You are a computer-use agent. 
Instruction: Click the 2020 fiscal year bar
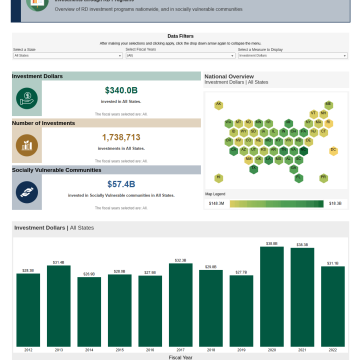pos(272,297)
